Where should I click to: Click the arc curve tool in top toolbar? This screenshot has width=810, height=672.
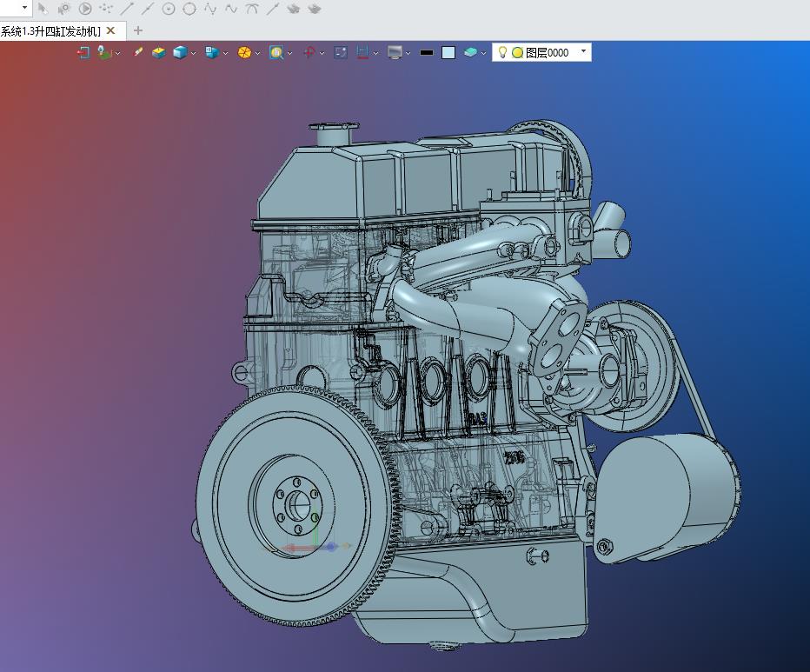coord(252,9)
